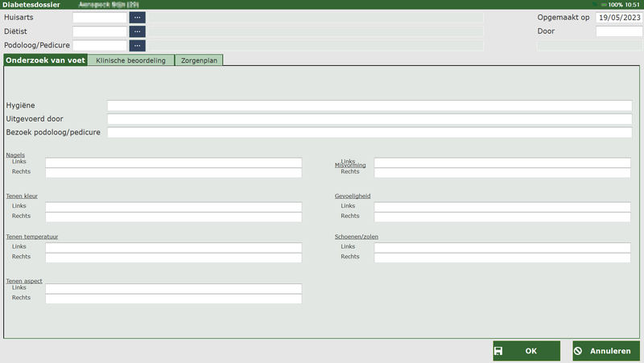
Task: Click the Tenen aspect section heading
Action: [x=24, y=281]
